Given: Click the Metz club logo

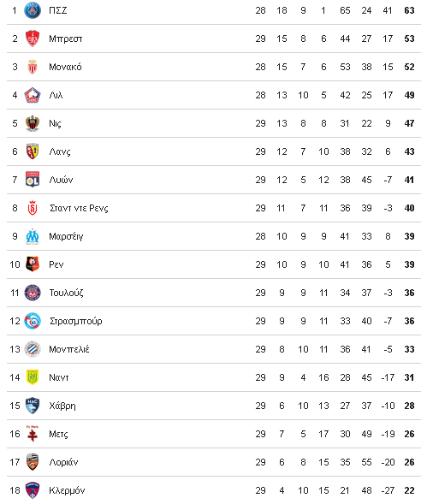Looking at the screenshot, I should click(x=33, y=434).
